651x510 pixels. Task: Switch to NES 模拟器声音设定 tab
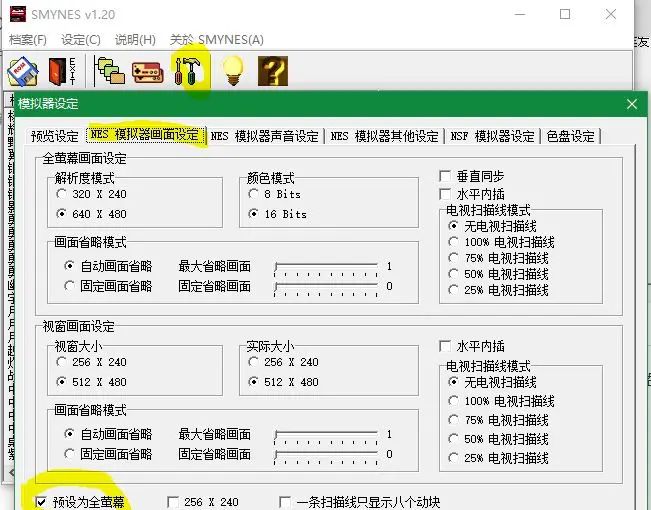[264, 136]
